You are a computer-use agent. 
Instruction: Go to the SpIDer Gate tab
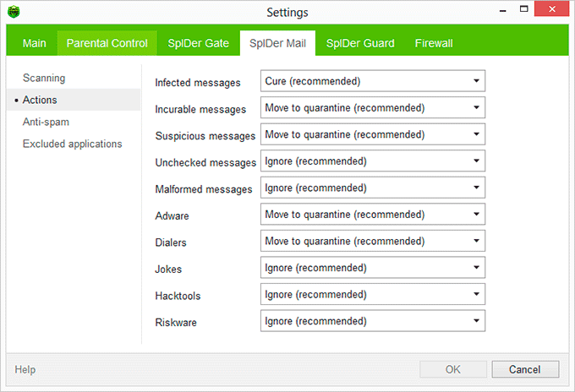tap(199, 43)
